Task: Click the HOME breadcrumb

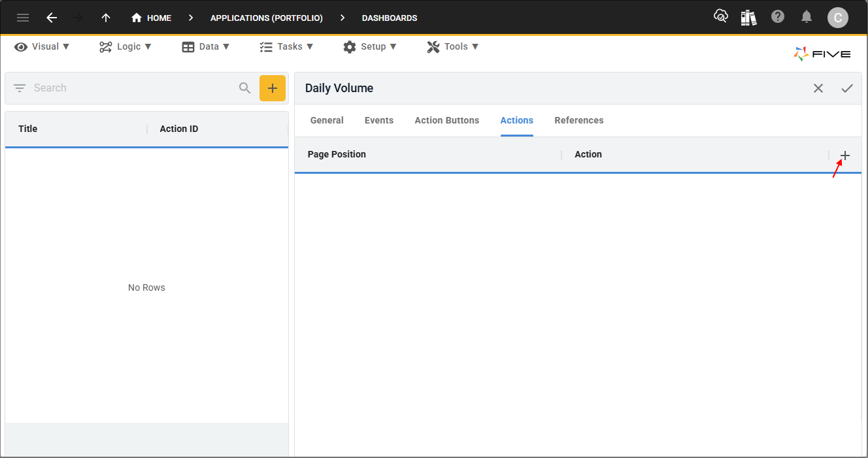Action: point(151,18)
